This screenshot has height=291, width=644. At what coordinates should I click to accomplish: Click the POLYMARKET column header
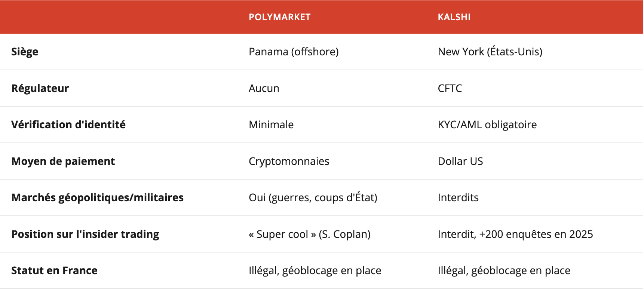(279, 17)
